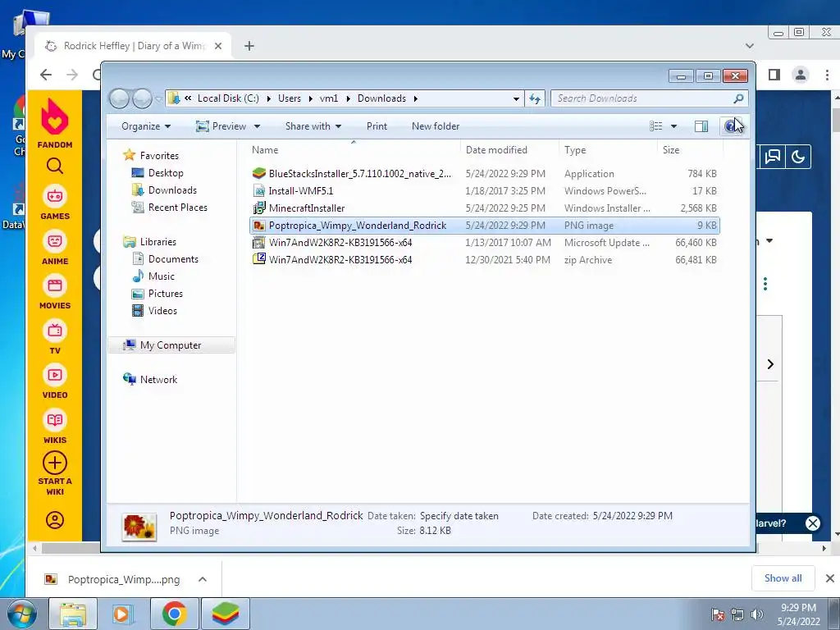Open the Fandom user profile icon
Screen dimensions: 840x630
pyautogui.click(x=55, y=520)
